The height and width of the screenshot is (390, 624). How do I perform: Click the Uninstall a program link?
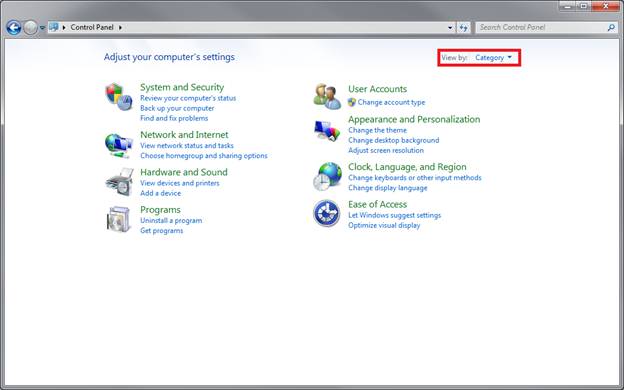(171, 220)
